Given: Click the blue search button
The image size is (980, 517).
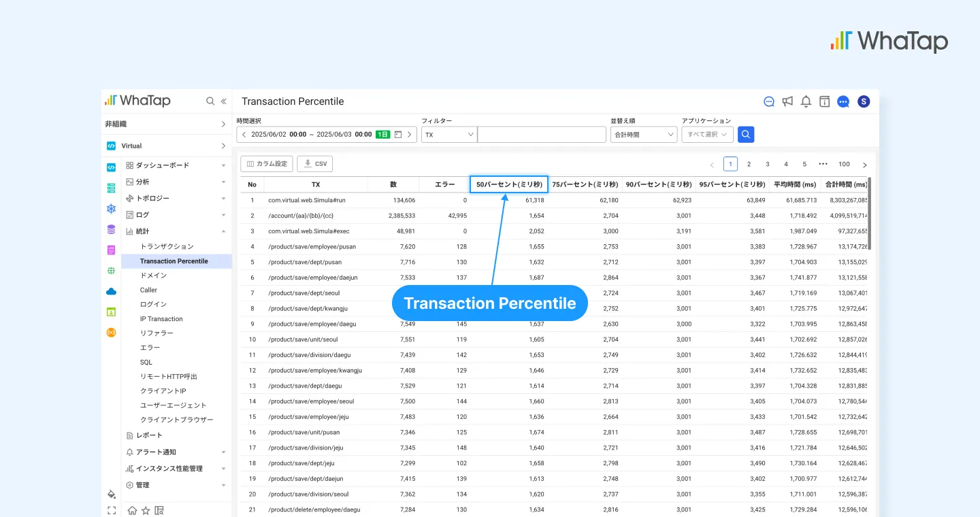Looking at the screenshot, I should (x=746, y=135).
